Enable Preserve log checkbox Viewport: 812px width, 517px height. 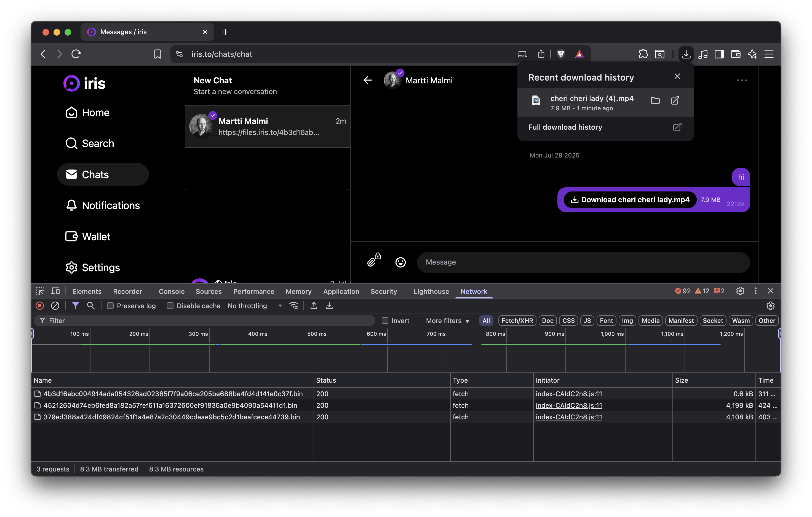pos(110,306)
